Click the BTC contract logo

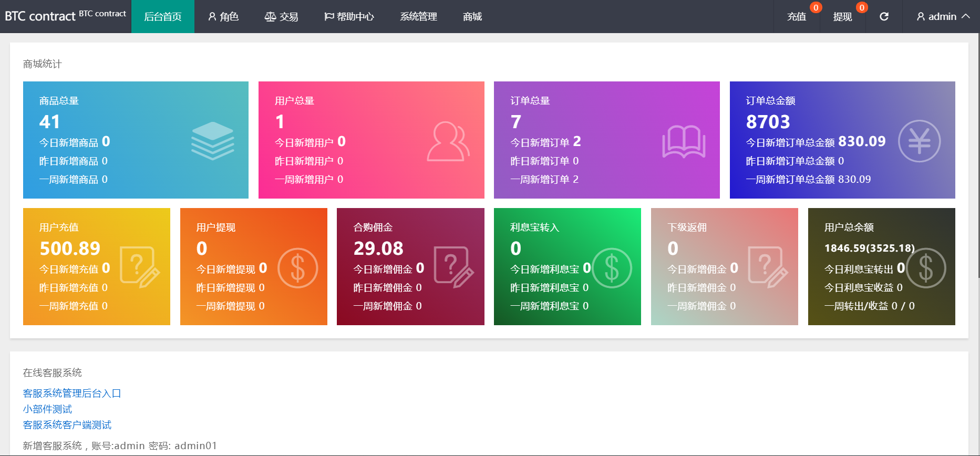(65, 16)
